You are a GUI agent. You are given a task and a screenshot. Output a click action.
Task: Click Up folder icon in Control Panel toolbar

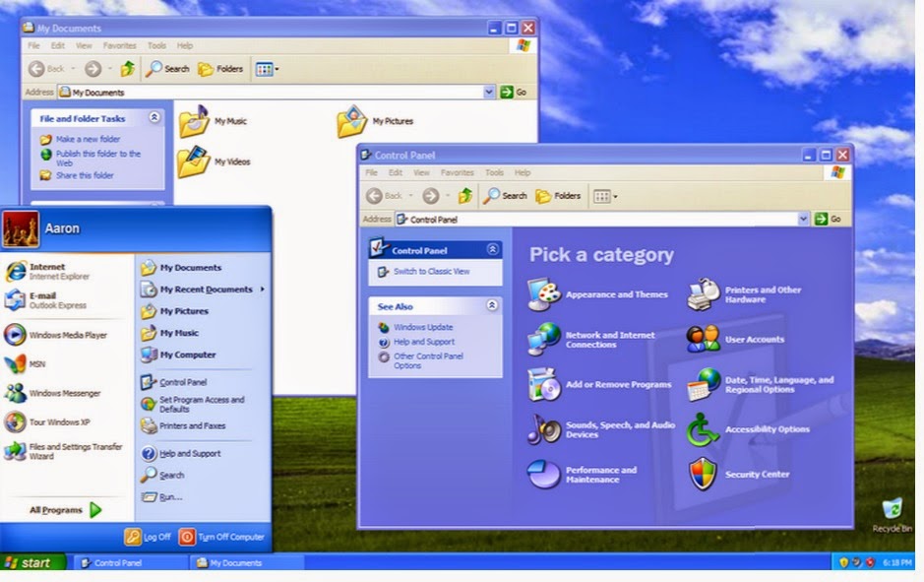(464, 196)
